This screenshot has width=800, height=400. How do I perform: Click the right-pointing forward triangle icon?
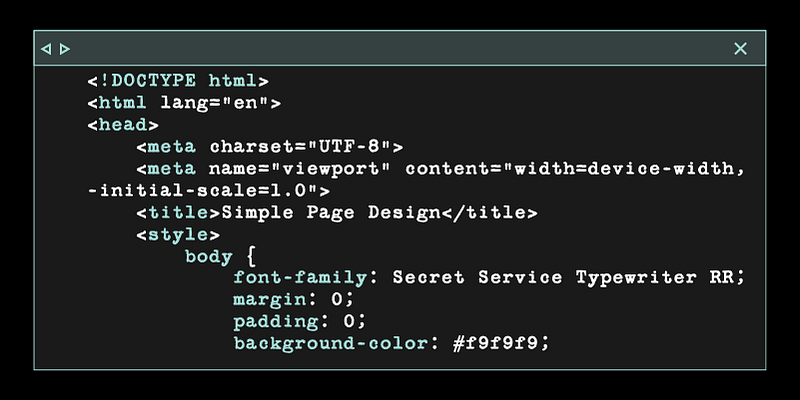65,48
